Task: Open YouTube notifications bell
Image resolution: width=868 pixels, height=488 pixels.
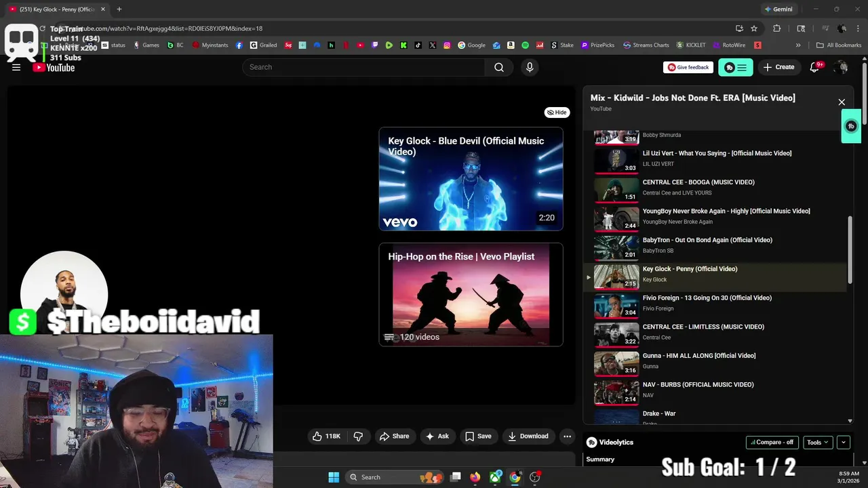Action: click(814, 67)
